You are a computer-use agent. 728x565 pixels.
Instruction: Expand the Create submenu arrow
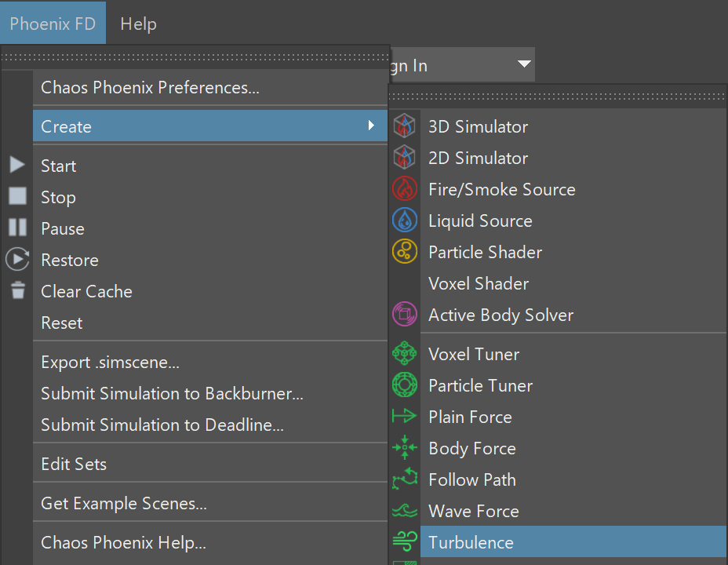[x=371, y=126]
